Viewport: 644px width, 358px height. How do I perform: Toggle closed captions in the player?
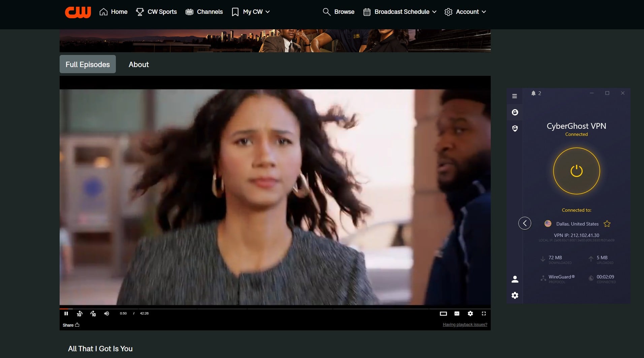point(457,314)
